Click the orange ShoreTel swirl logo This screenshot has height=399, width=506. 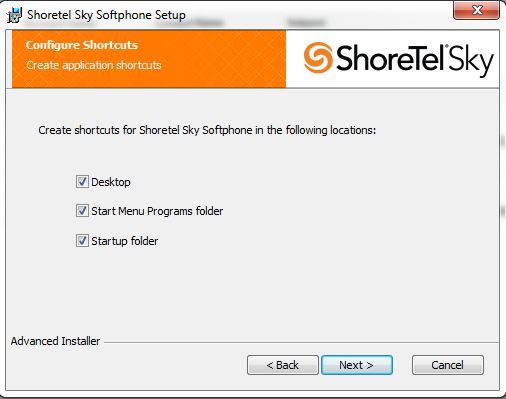pos(318,58)
